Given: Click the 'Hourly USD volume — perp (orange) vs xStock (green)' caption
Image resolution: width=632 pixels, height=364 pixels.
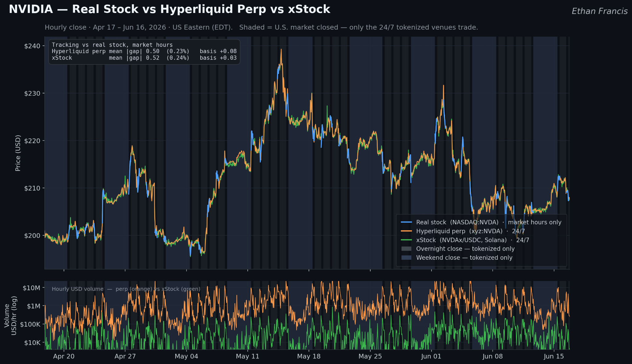Looking at the screenshot, I should [x=126, y=289].
